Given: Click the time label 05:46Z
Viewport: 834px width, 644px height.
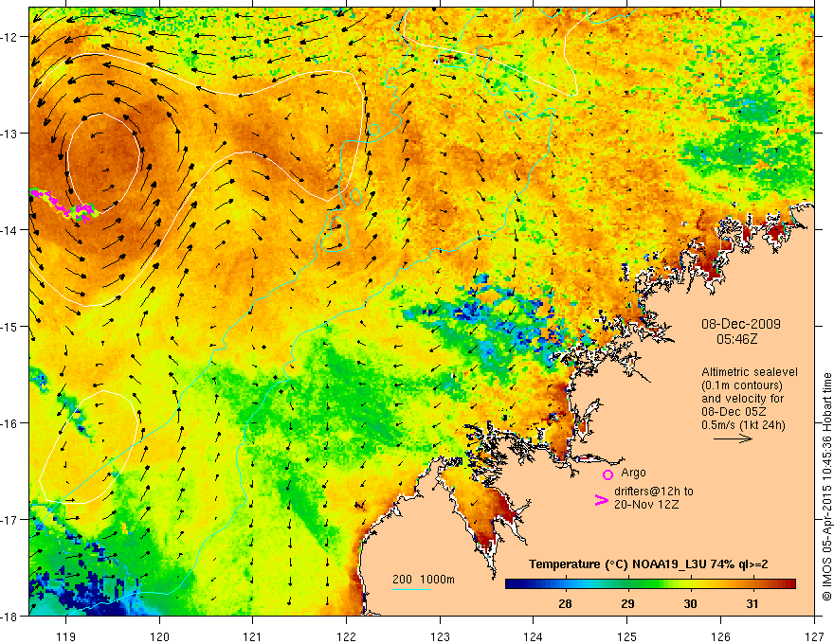Looking at the screenshot, I should tap(736, 339).
